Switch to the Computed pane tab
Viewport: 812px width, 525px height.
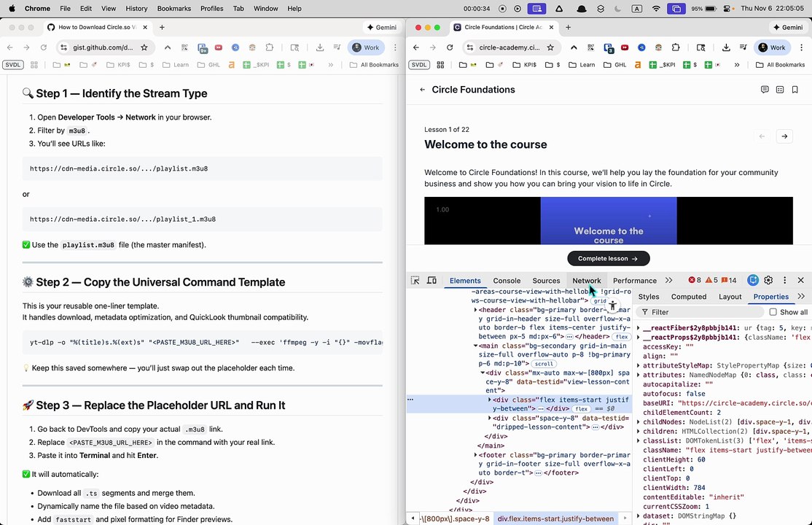pos(688,297)
